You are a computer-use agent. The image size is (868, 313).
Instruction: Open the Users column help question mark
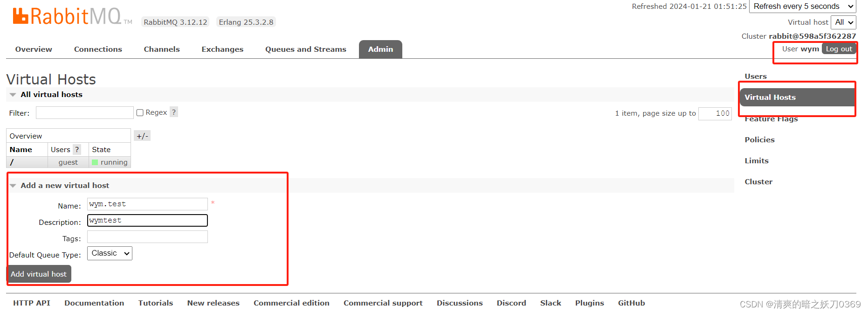pyautogui.click(x=77, y=149)
